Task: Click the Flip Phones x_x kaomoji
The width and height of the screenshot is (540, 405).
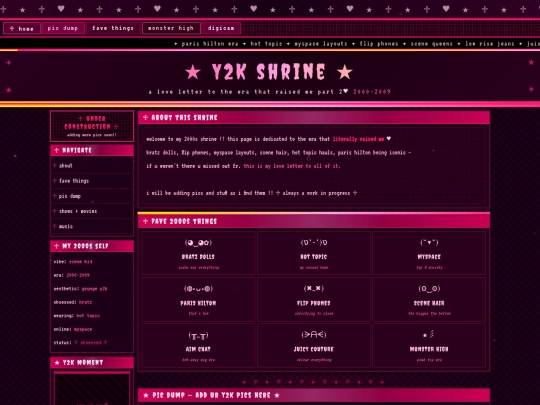Action: (x=314, y=288)
